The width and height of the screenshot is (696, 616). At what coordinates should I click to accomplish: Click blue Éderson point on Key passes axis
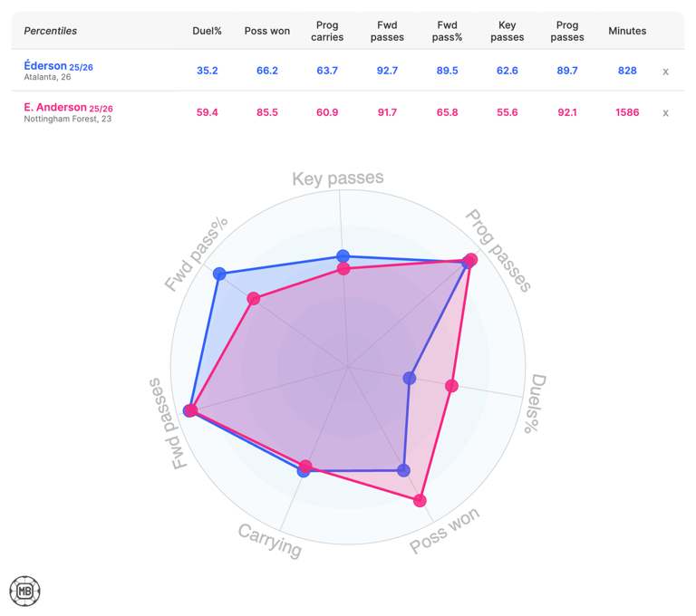pos(343,256)
